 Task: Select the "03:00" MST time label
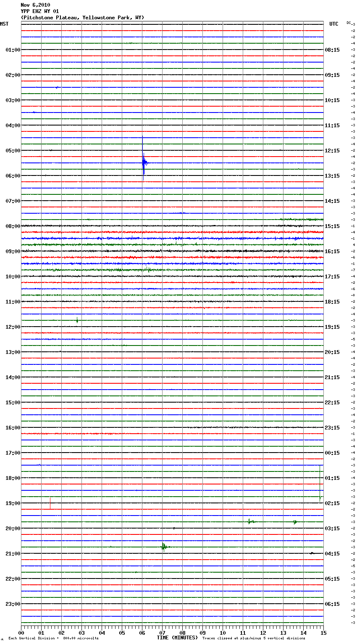(x=13, y=100)
